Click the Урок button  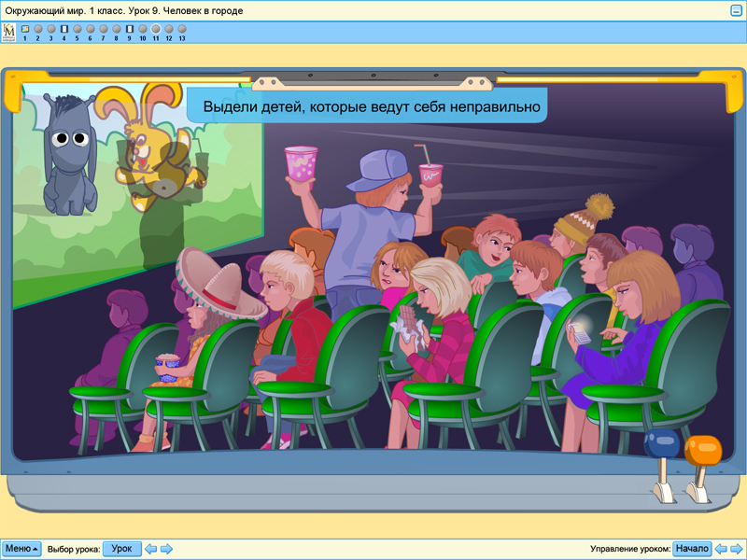[x=122, y=549]
